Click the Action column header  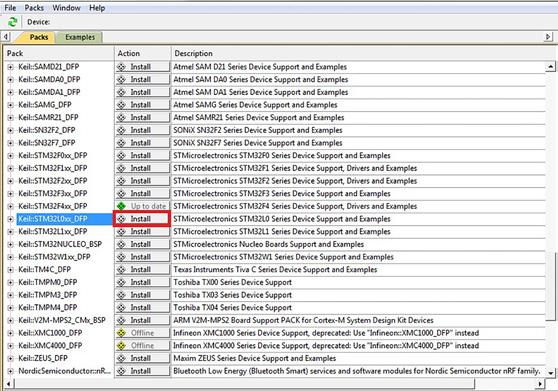142,53
